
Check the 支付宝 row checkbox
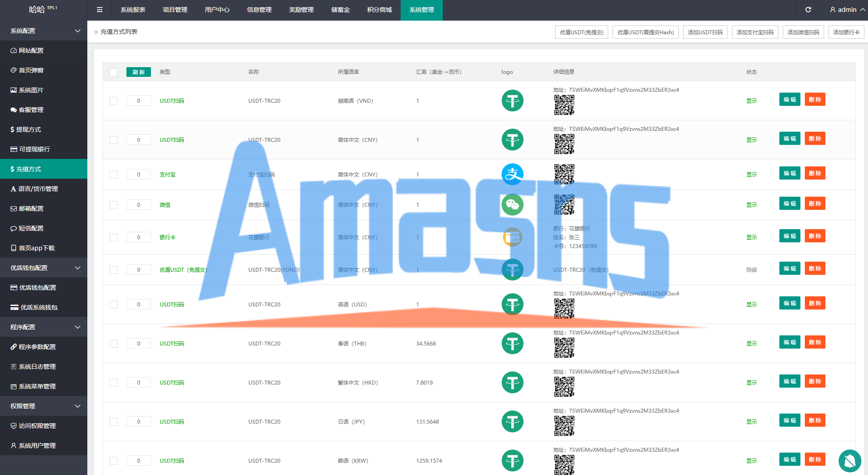[114, 175]
